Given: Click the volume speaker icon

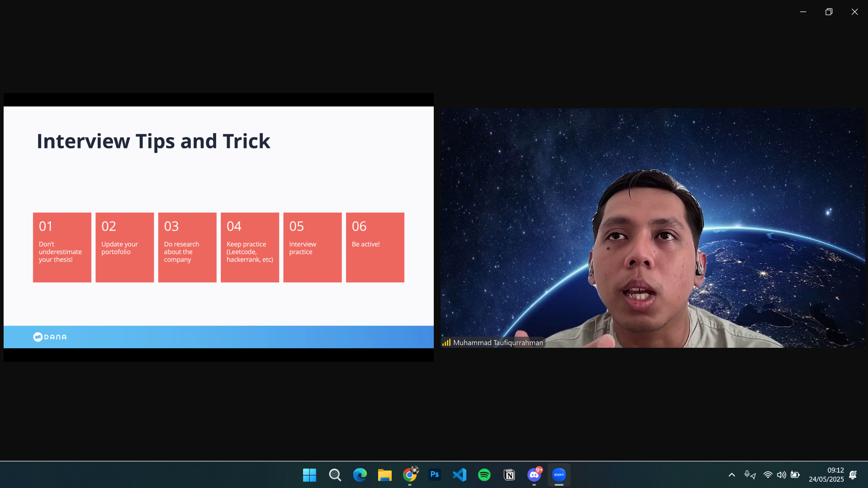Looking at the screenshot, I should tap(781, 475).
